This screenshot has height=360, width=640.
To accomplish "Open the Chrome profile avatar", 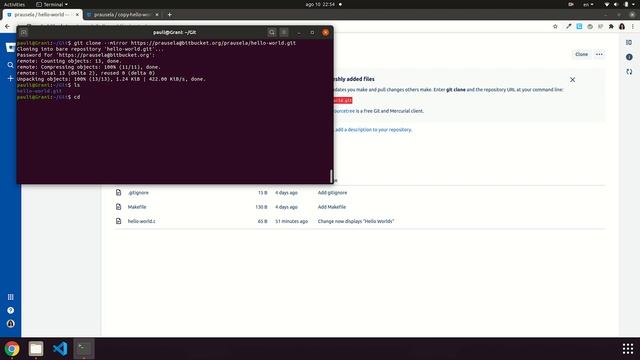I will coord(622,27).
